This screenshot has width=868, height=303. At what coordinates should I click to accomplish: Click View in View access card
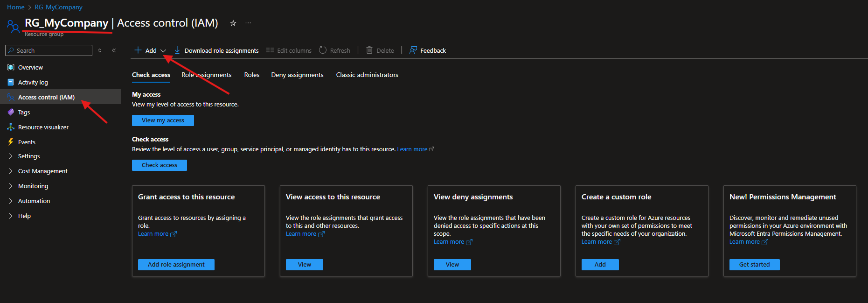click(x=305, y=265)
